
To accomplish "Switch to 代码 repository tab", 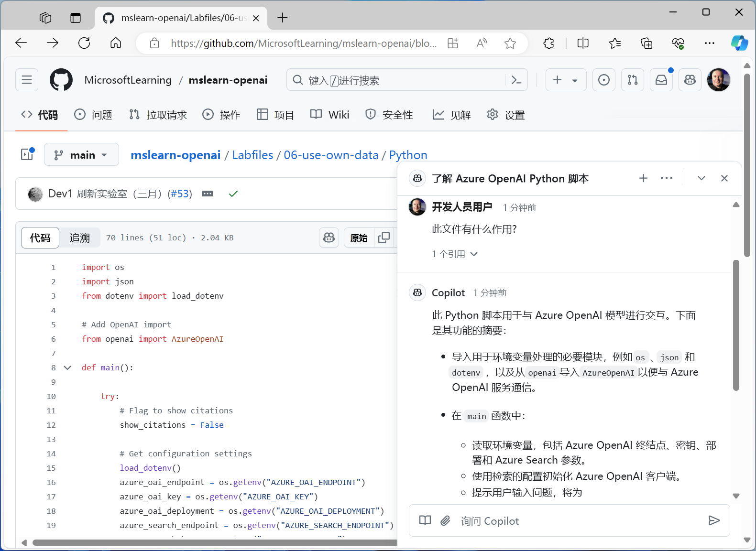I will 39,115.
